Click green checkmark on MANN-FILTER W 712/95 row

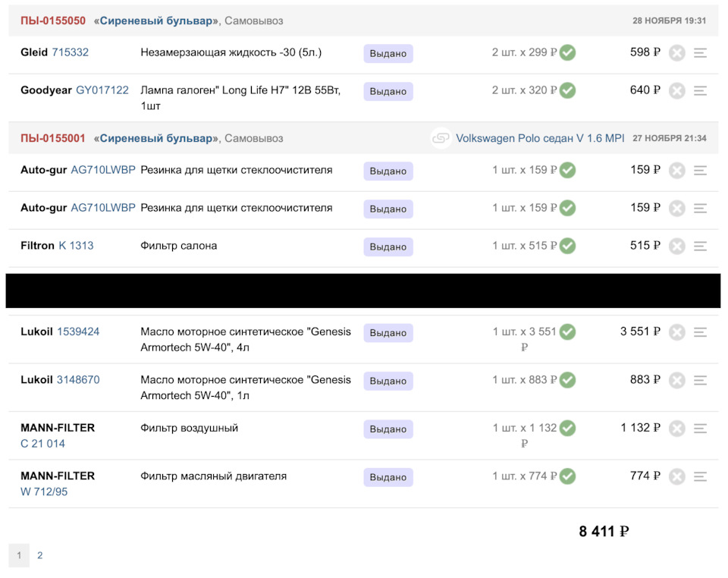[567, 476]
